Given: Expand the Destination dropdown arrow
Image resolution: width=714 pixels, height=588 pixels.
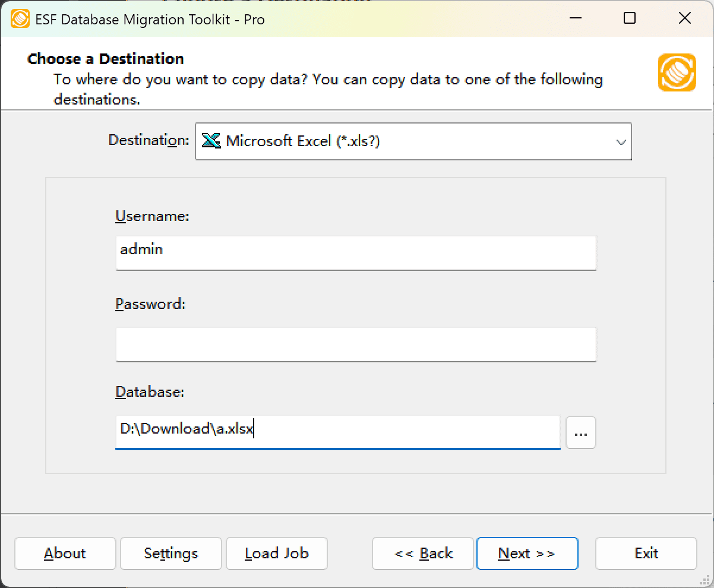Looking at the screenshot, I should pos(621,142).
